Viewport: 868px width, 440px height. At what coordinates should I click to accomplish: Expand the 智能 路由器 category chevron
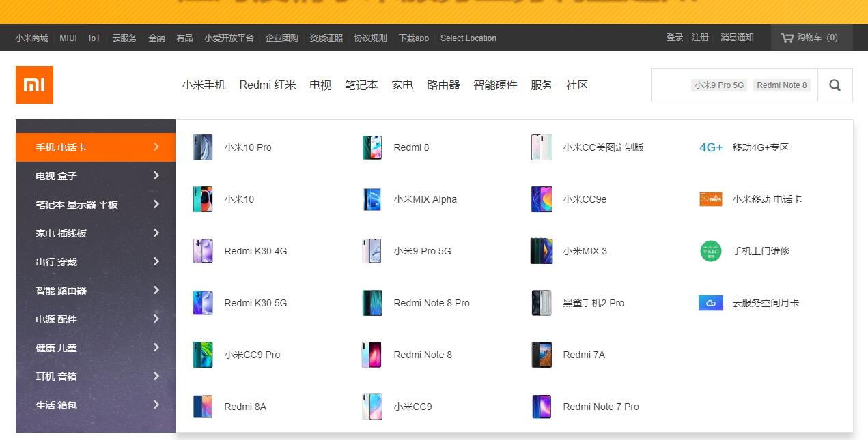[x=156, y=290]
